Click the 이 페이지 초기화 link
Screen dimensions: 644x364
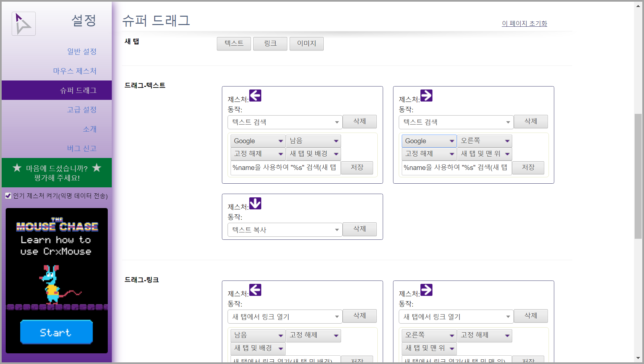click(x=524, y=23)
